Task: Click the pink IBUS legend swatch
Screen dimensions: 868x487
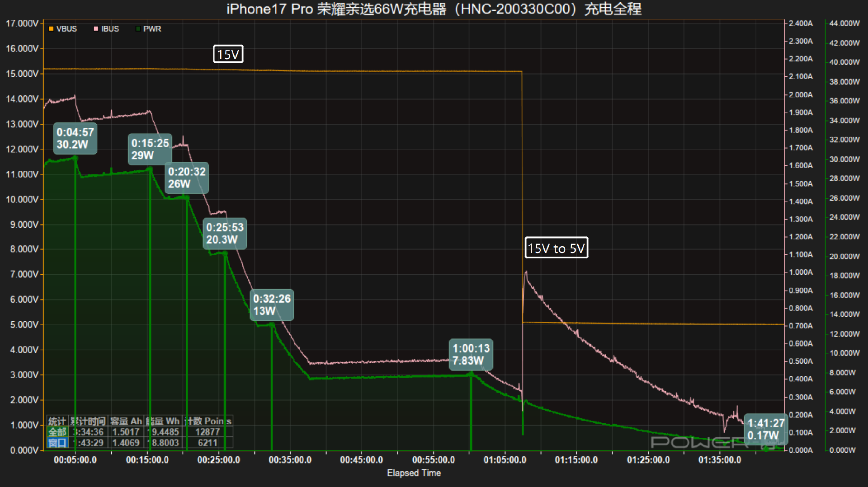Action: [x=96, y=29]
